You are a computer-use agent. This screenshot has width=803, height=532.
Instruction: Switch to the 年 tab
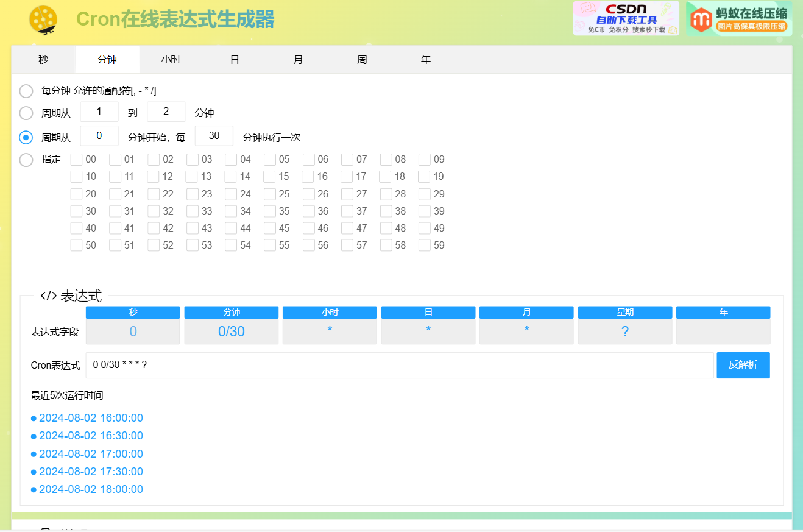click(426, 60)
